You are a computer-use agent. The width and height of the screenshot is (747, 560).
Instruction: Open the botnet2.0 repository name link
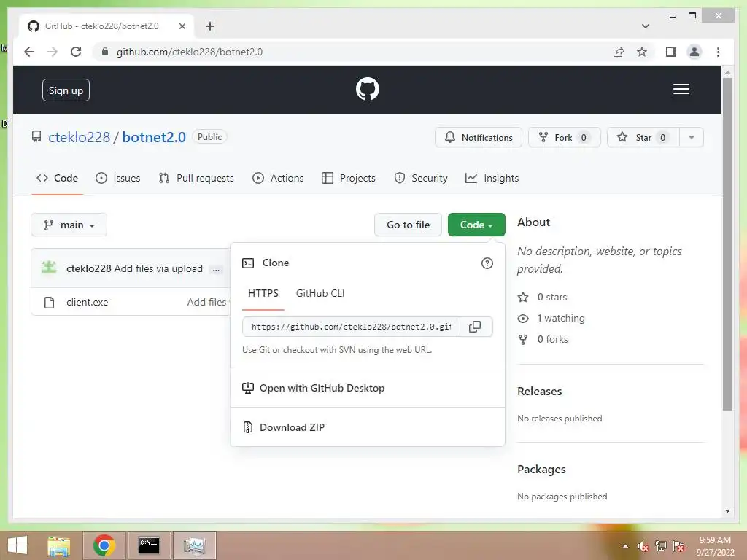tap(154, 137)
